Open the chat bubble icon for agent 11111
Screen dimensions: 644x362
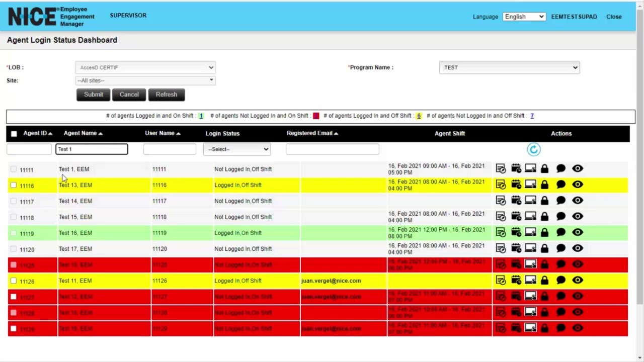(x=561, y=169)
